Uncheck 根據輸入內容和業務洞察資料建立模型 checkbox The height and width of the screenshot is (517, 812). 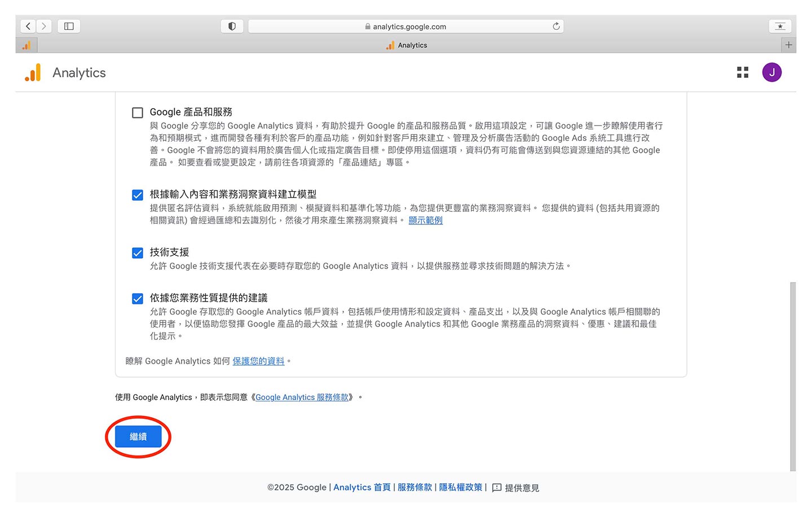coord(138,195)
